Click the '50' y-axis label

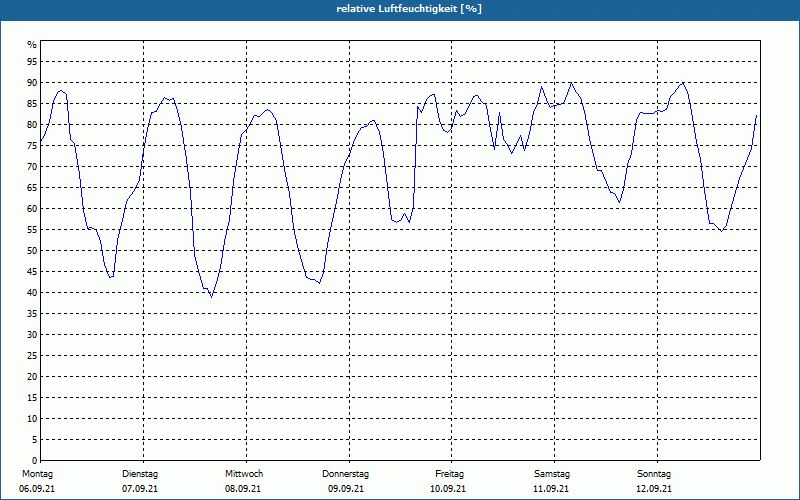[32, 251]
